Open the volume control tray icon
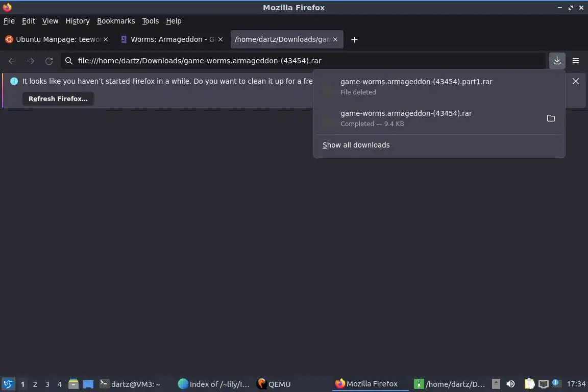The image size is (588, 392). [x=510, y=384]
